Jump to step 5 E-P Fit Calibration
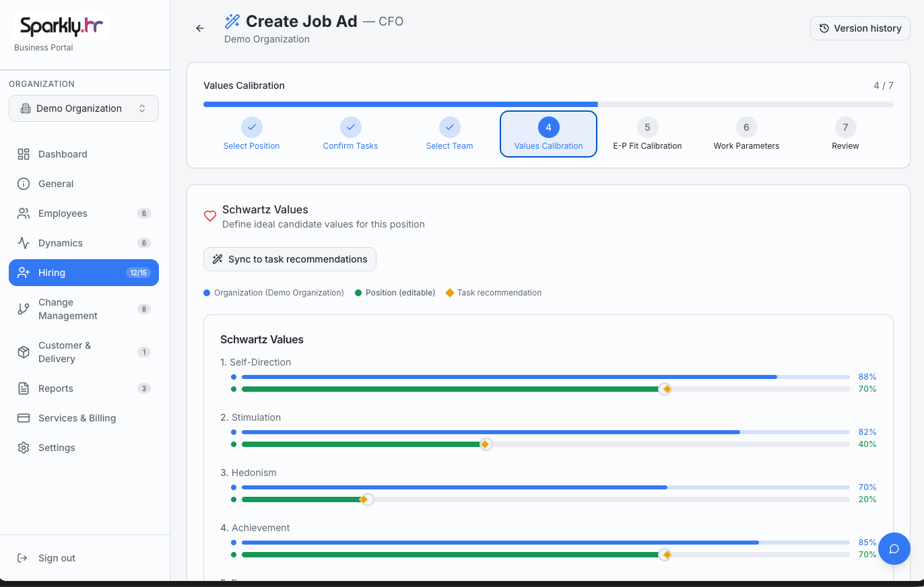924x587 pixels. [647, 134]
